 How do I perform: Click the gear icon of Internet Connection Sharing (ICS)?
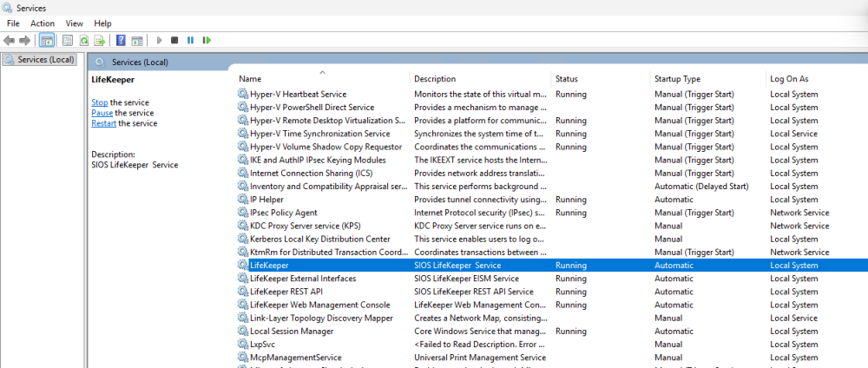coord(242,174)
